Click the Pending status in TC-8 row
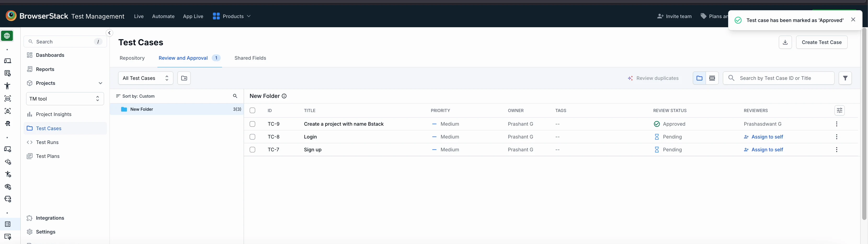Screen dimensions: 868x244 pyautogui.click(x=667, y=137)
